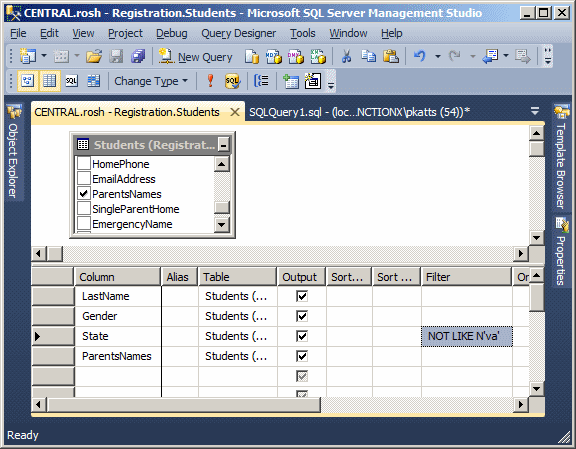
Task: Execute SQL with the red exclamation icon
Action: [210, 80]
